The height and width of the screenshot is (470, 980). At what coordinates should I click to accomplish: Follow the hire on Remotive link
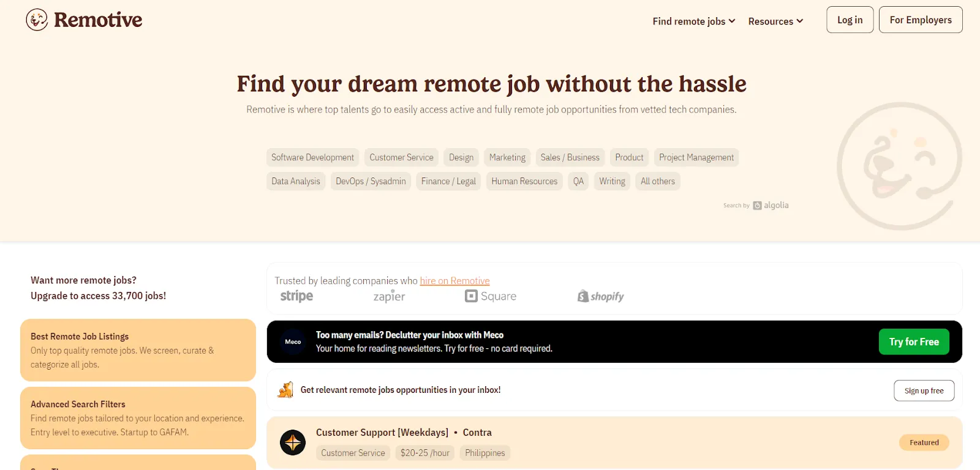454,281
